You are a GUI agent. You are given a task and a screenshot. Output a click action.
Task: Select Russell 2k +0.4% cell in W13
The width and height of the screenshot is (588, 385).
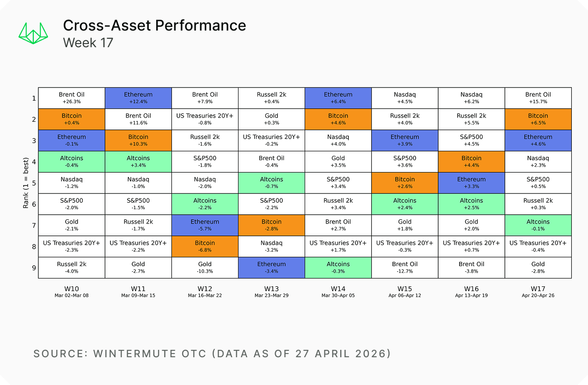pos(271,98)
